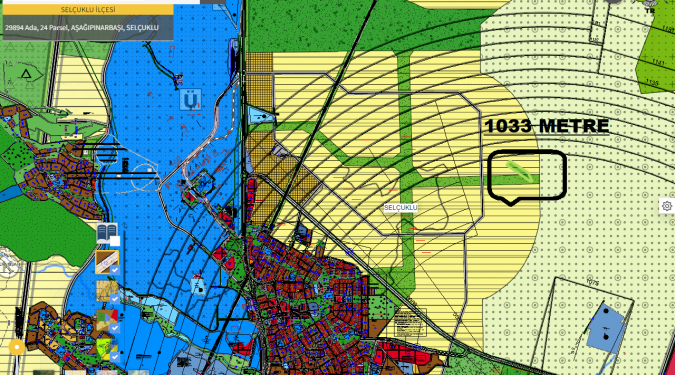Click the SELÇUKLU district label on map
Image resolution: width=675 pixels, height=375 pixels.
[400, 208]
